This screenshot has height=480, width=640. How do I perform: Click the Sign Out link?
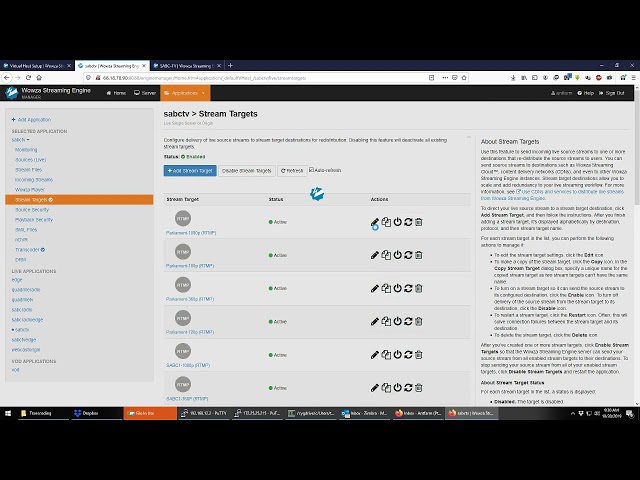coord(611,93)
